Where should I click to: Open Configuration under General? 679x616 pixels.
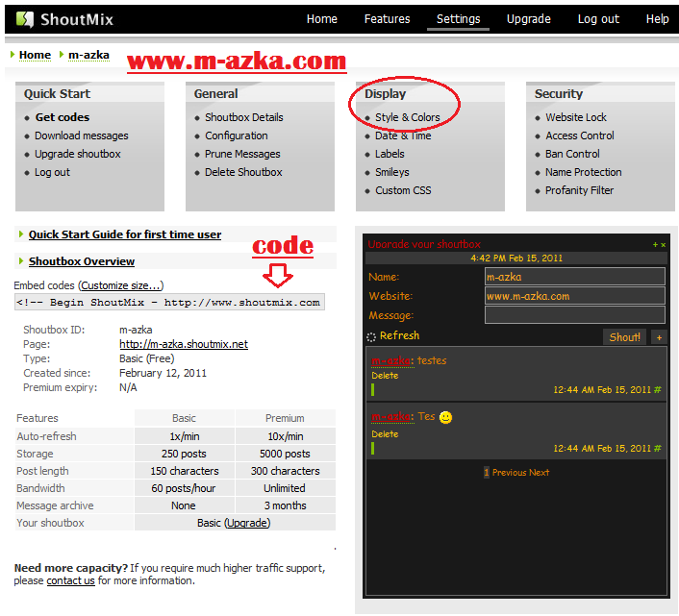[x=236, y=136]
